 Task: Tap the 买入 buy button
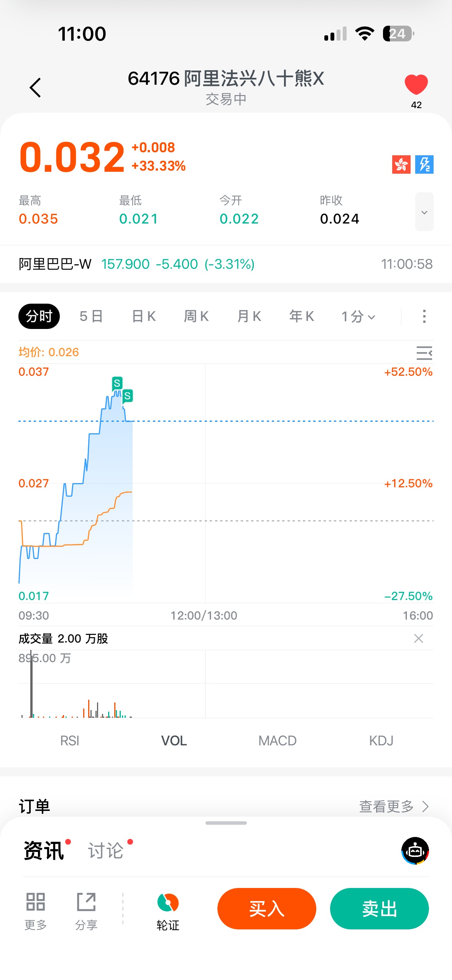click(x=266, y=909)
